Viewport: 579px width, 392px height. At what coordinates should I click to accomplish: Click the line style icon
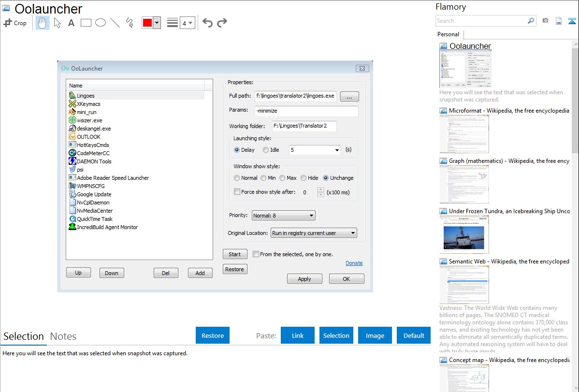[173, 23]
